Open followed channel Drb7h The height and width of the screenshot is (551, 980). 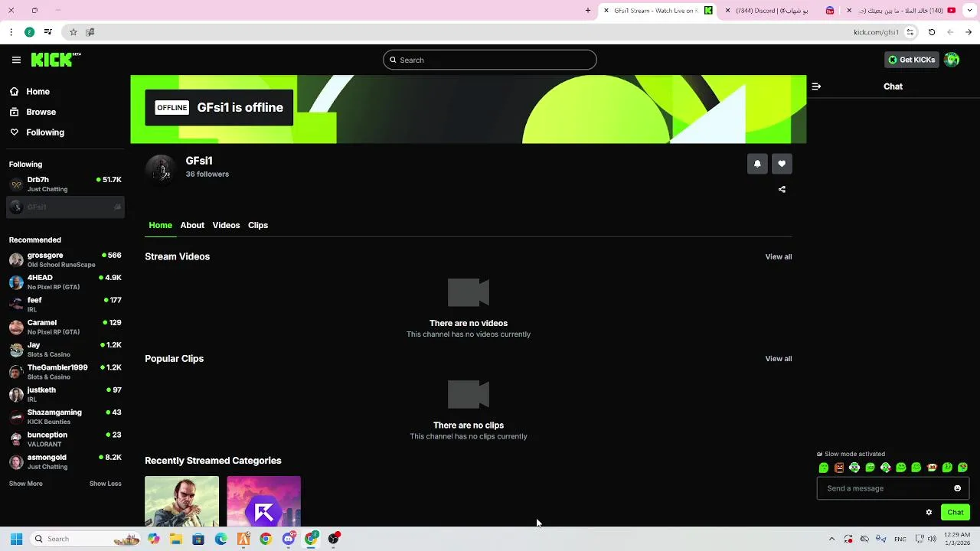[65, 184]
